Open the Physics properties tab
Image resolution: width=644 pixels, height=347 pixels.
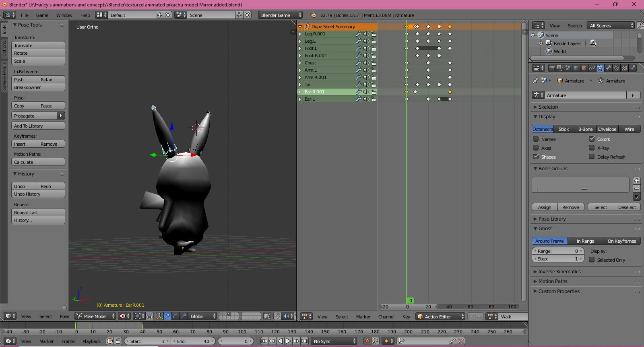tap(632, 68)
